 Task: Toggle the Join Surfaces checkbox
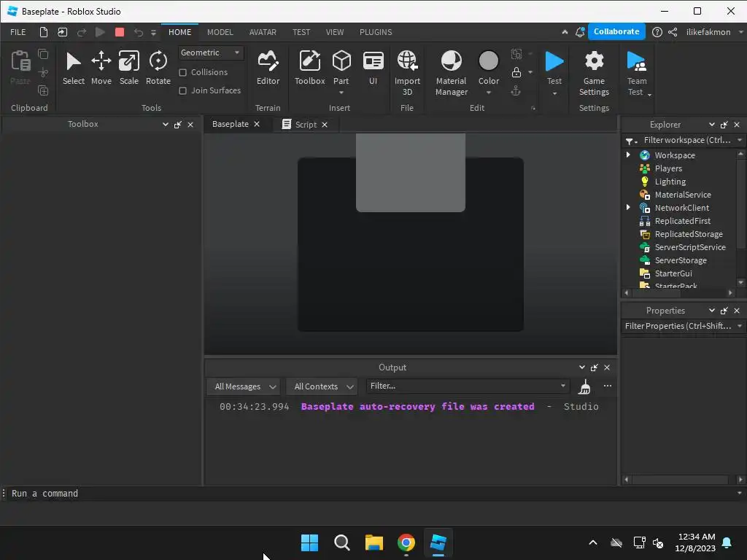tap(182, 90)
